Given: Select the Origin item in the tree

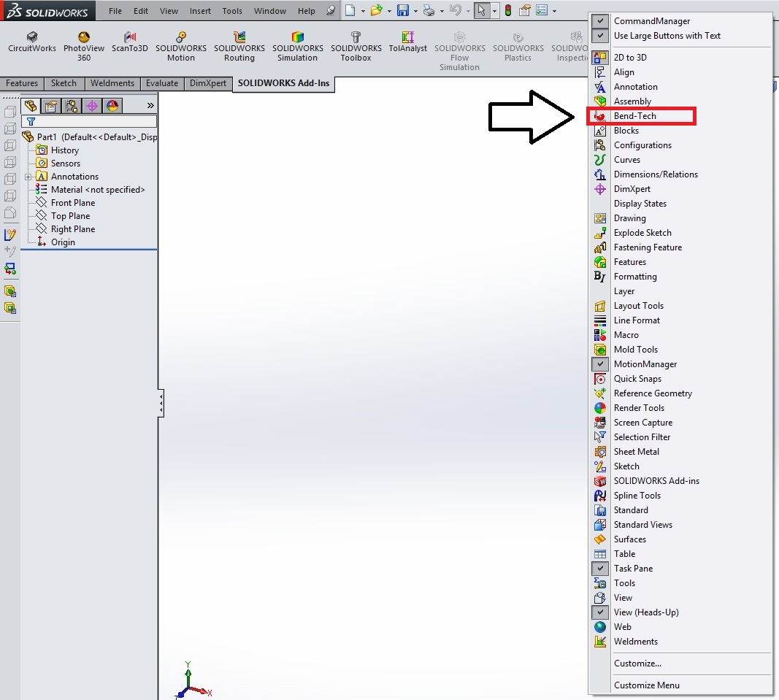Looking at the screenshot, I should [63, 242].
